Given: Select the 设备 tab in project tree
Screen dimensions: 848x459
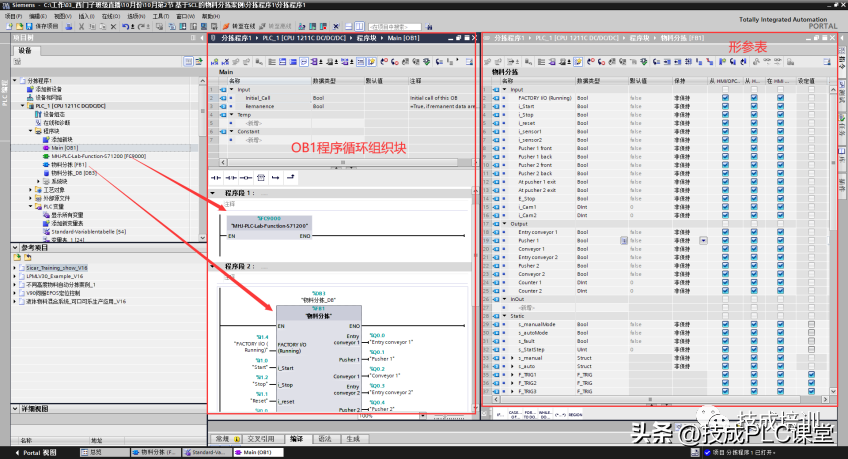Looking at the screenshot, I should tap(25, 50).
